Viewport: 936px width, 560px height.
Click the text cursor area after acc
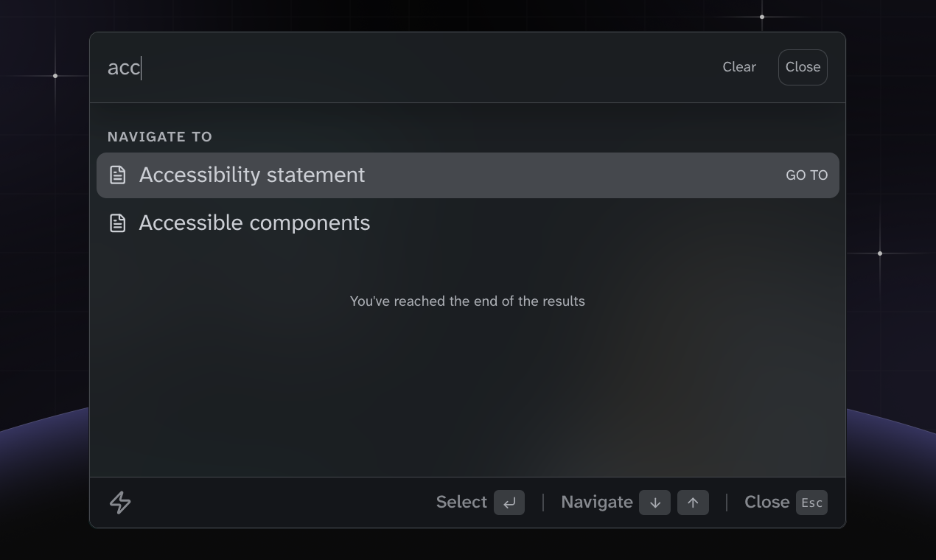click(142, 67)
